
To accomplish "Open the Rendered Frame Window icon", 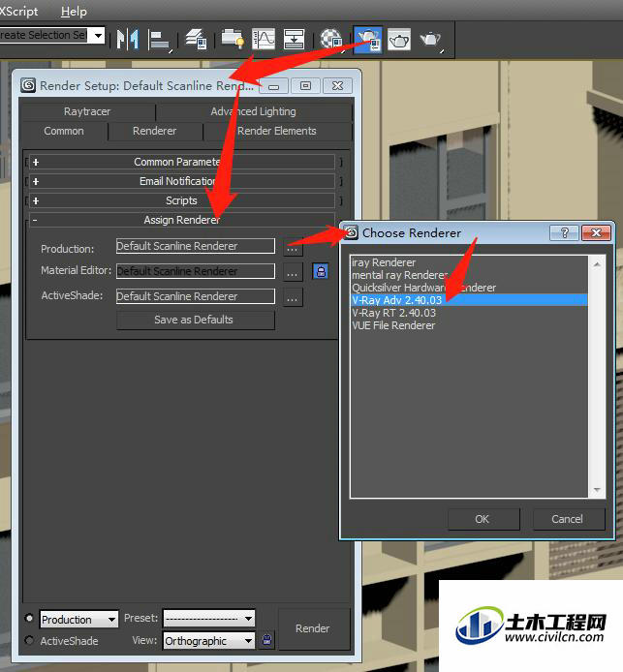I will 399,40.
